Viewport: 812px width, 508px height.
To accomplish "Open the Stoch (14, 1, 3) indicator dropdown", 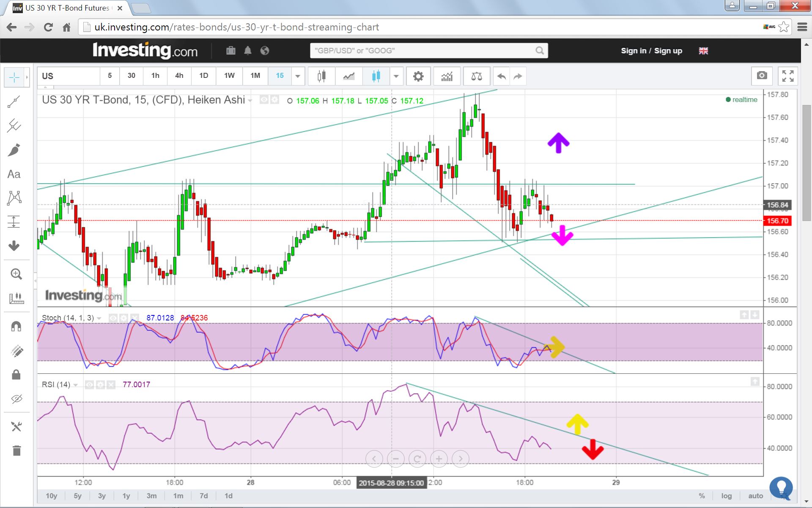I will [x=99, y=318].
